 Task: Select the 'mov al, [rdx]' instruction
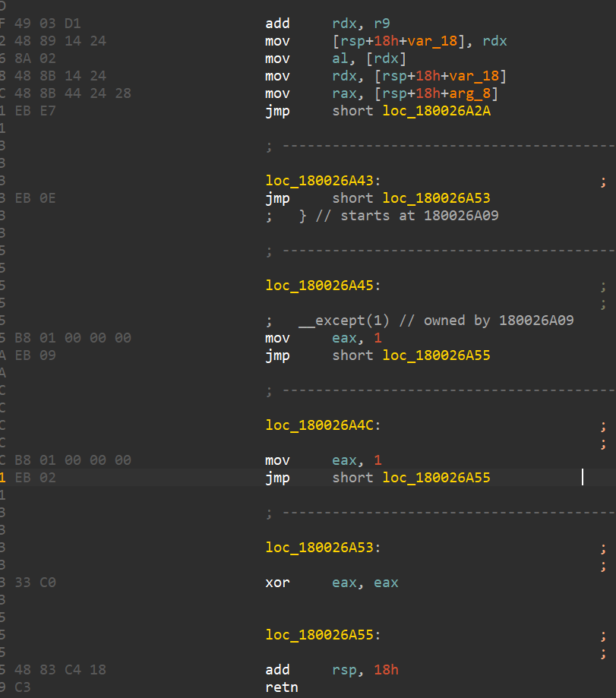click(x=336, y=58)
